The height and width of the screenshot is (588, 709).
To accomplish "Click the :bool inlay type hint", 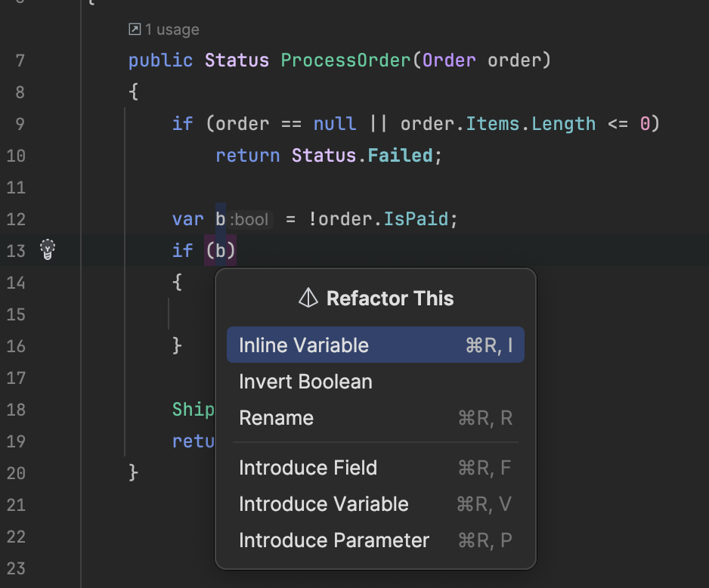I will click(x=249, y=220).
